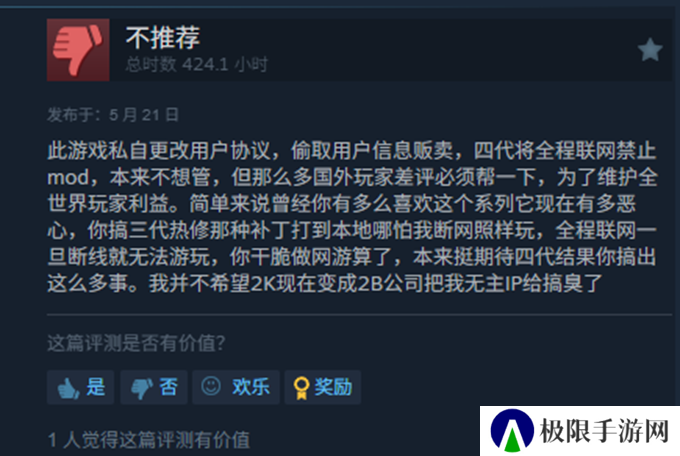Open the 不推荐 review title
The image size is (680, 456).
point(163,37)
